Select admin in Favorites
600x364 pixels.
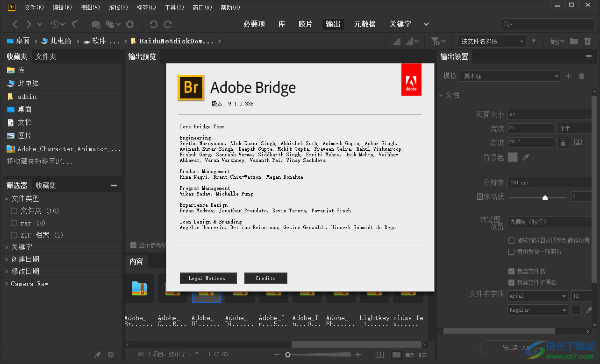(x=27, y=97)
